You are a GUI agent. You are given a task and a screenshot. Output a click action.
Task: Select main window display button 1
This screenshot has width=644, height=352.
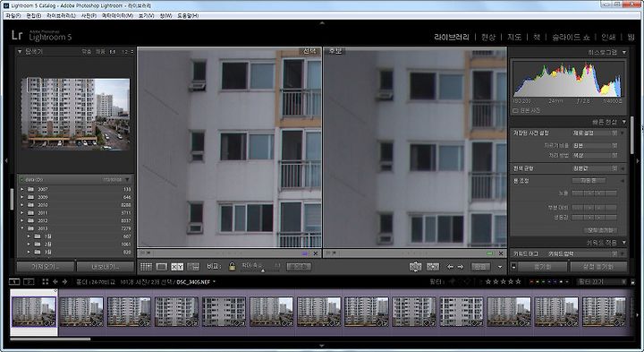pos(14,281)
